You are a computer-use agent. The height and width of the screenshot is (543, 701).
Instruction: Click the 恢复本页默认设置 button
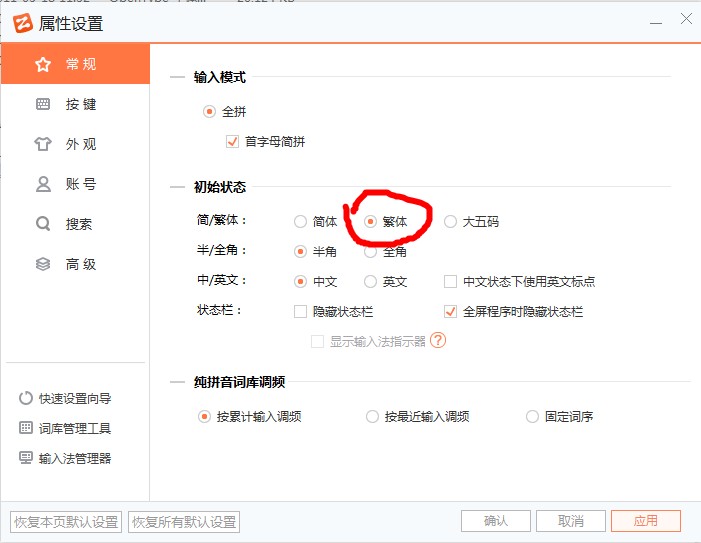[66, 522]
